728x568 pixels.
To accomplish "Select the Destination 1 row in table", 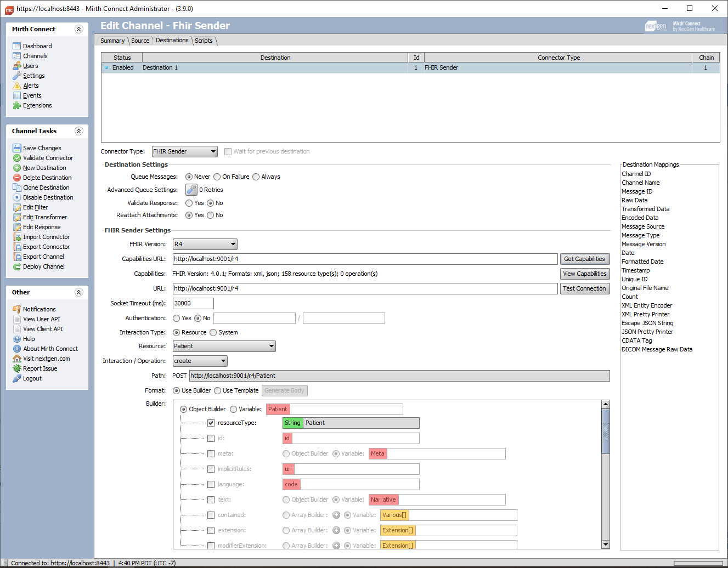I will pyautogui.click(x=410, y=67).
